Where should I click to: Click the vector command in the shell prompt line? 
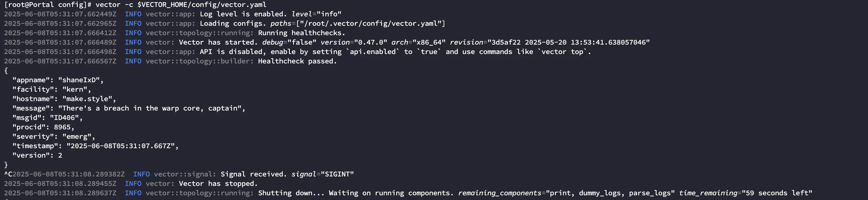[x=108, y=5]
